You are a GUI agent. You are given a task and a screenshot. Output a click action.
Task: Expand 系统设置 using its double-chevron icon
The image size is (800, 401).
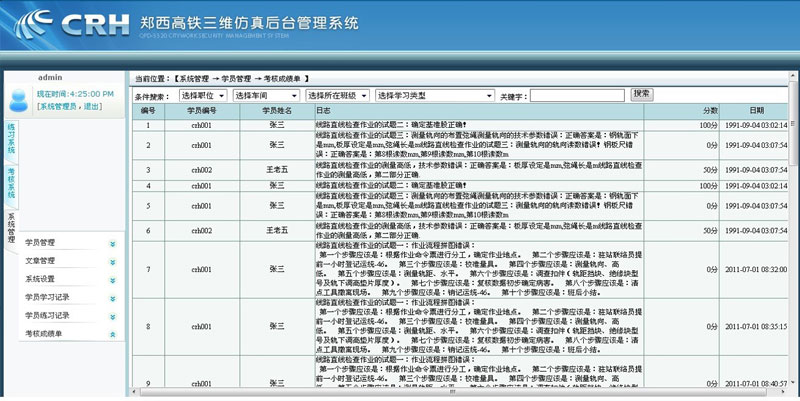[113, 281]
